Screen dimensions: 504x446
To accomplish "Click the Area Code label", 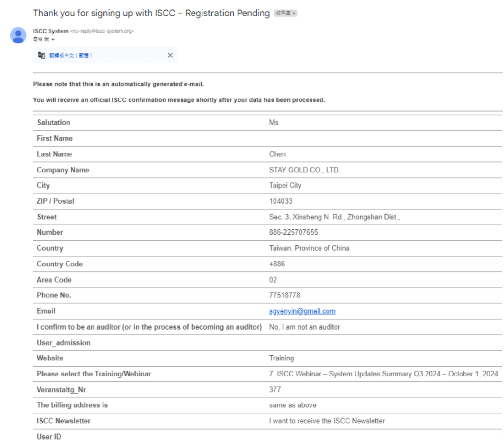I will point(54,280).
